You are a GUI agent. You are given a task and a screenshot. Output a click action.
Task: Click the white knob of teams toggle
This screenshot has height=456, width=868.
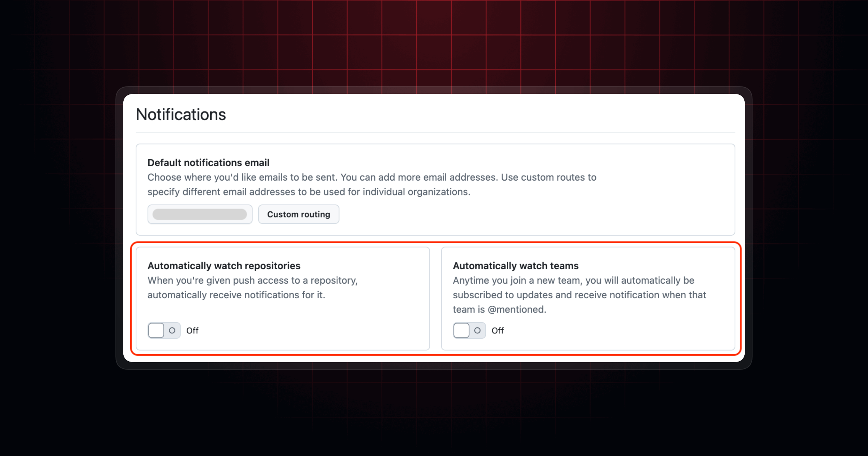point(461,330)
